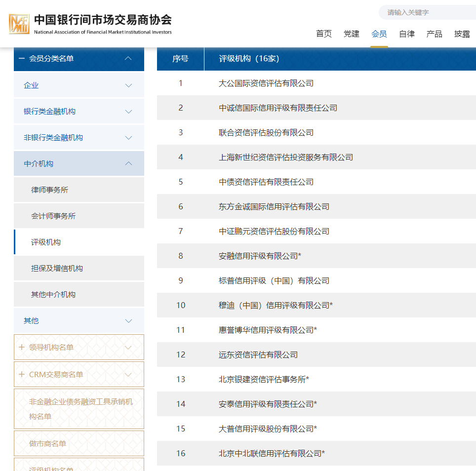Select the row 中证鹏元资信评估股份有限公司

(x=317, y=231)
